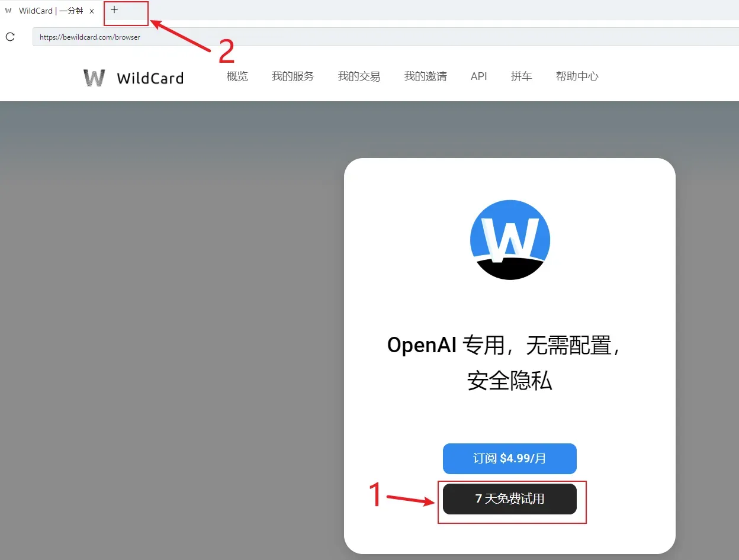
Task: Click the WildCard logo icon in header
Action: (x=94, y=78)
